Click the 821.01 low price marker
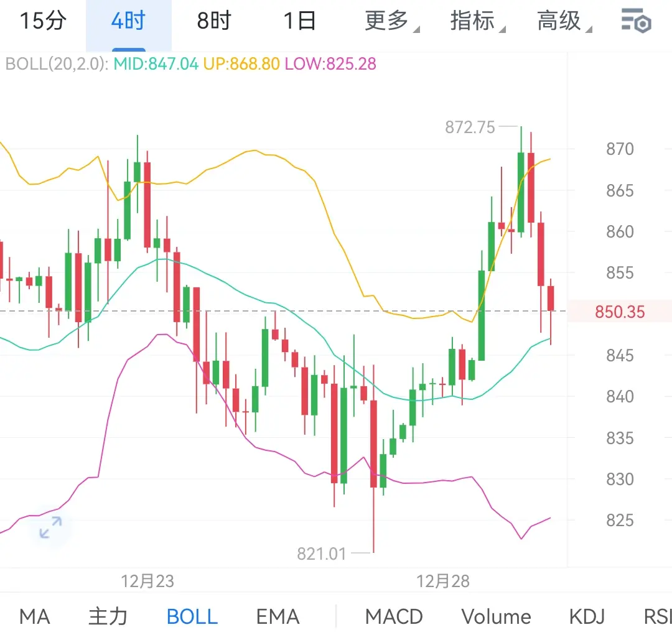This screenshot has width=672, height=635. coord(322,554)
